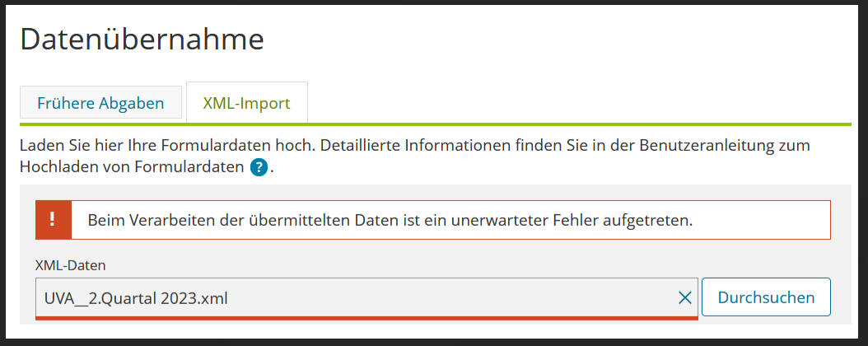Click the red exclamation mark error icon

(54, 220)
